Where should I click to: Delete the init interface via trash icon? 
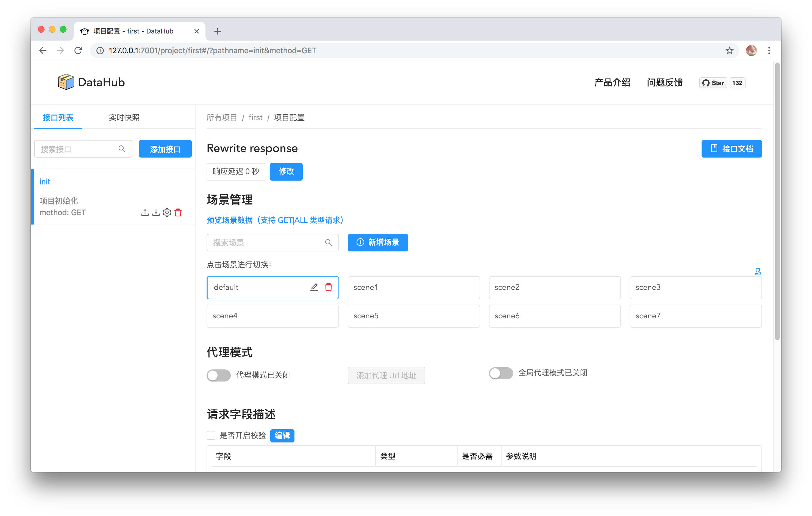(178, 212)
